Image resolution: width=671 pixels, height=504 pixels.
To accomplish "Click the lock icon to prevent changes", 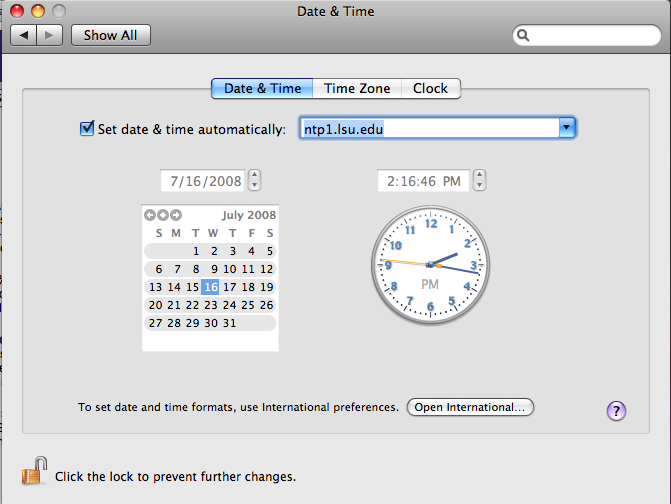I will 34,471.
